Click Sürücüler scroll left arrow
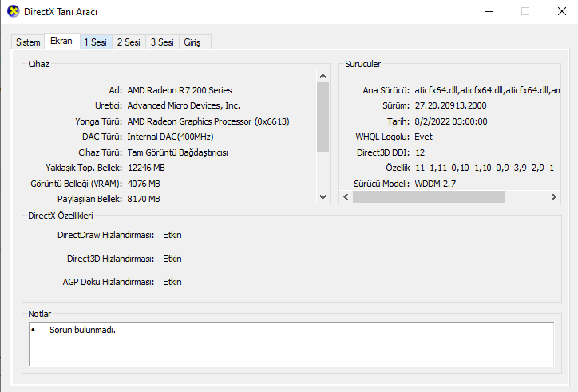This screenshot has height=392, width=578. (346, 197)
